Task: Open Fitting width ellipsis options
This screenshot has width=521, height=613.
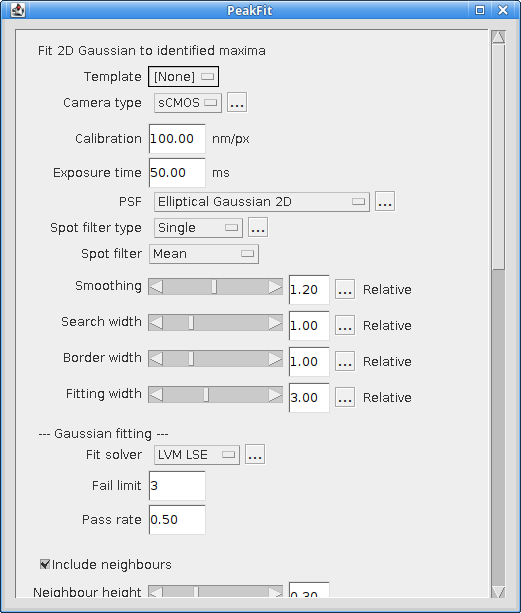Action: pos(345,397)
